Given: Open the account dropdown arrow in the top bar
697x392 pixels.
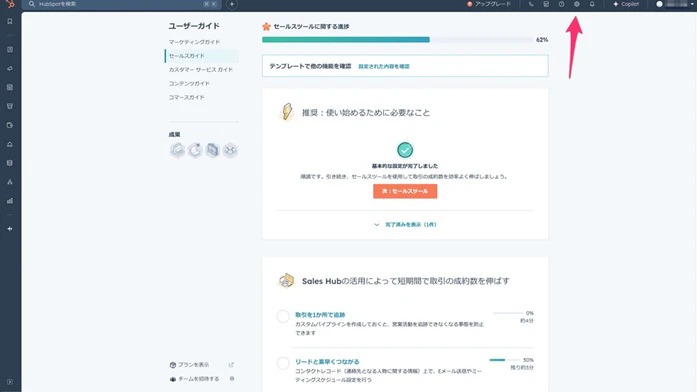Looking at the screenshot, I should pos(692,4).
